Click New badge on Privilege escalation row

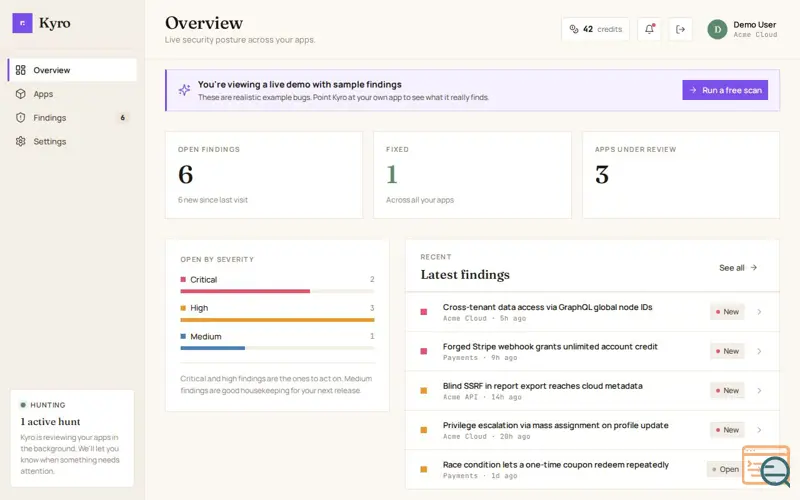tap(727, 430)
